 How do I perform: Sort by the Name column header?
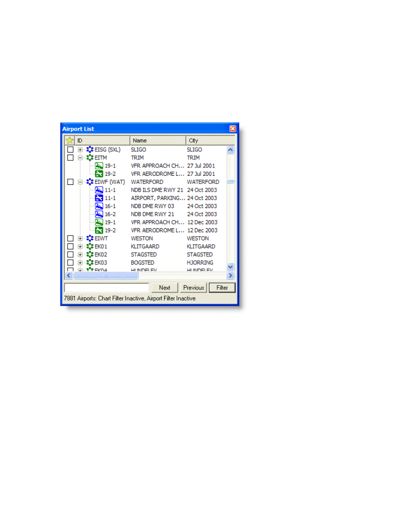click(158, 140)
